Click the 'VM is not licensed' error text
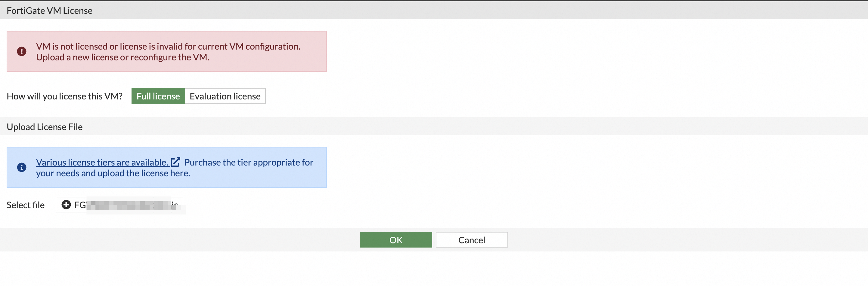Screen dimensions: 868x286 [x=168, y=46]
